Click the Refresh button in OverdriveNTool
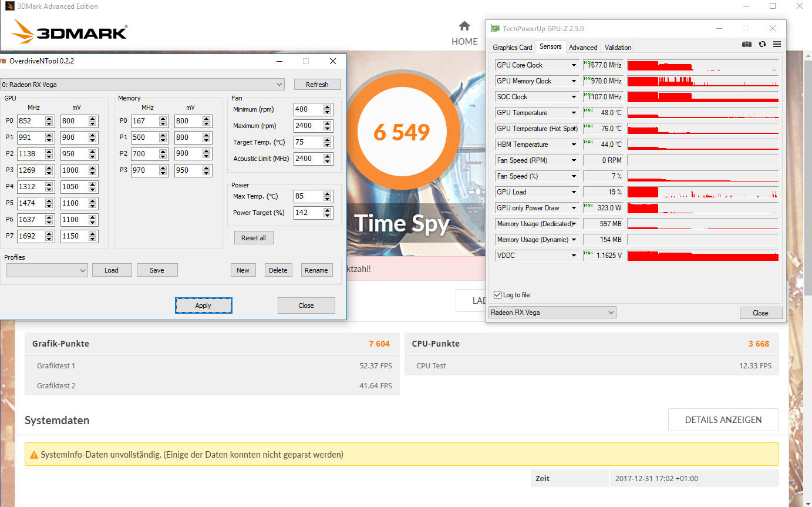The height and width of the screenshot is (507, 812). pos(317,85)
